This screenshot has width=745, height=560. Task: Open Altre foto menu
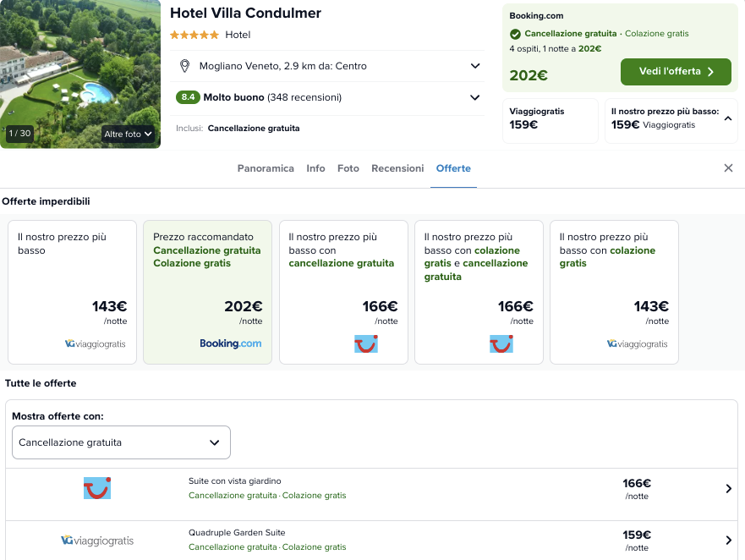click(x=128, y=134)
